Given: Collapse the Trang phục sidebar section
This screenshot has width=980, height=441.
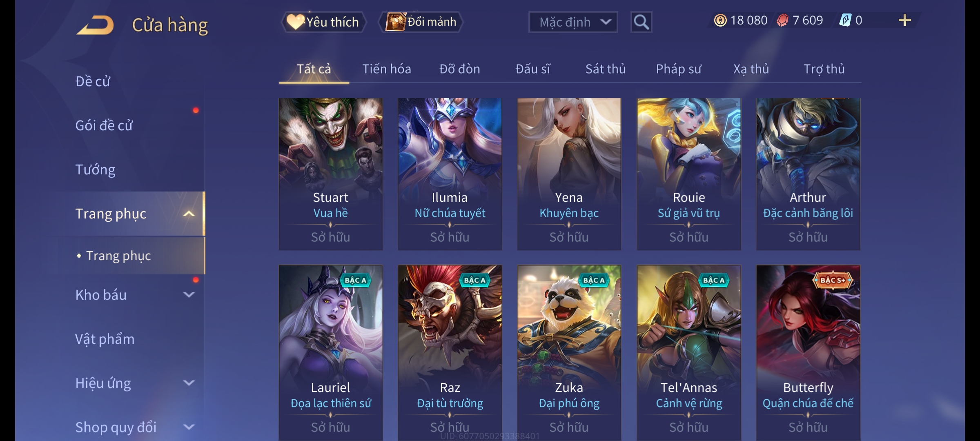Looking at the screenshot, I should [189, 214].
